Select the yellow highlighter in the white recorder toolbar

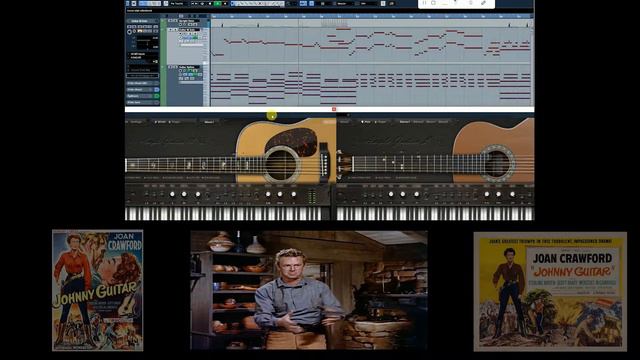point(445,3)
